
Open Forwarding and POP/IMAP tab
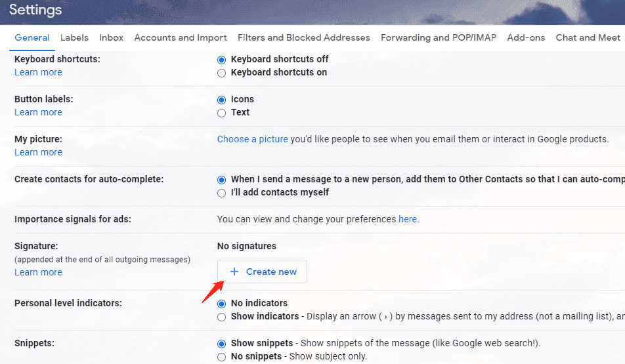439,37
